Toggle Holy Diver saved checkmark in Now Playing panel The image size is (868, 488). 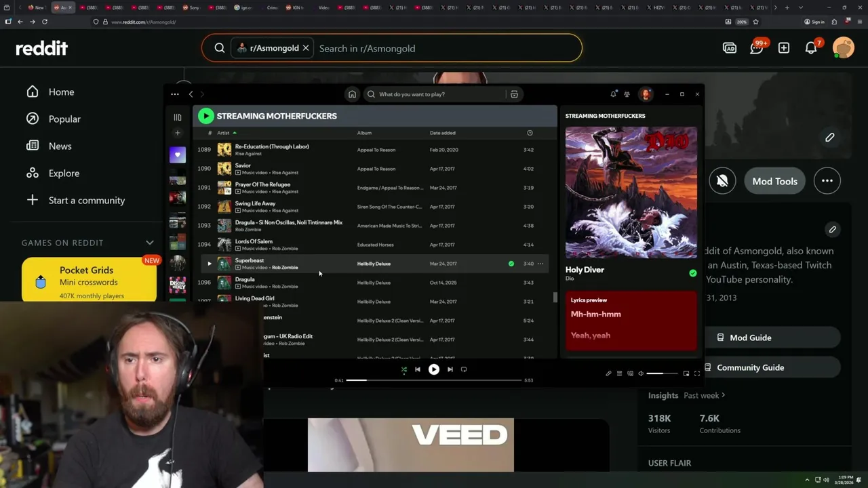(x=693, y=273)
